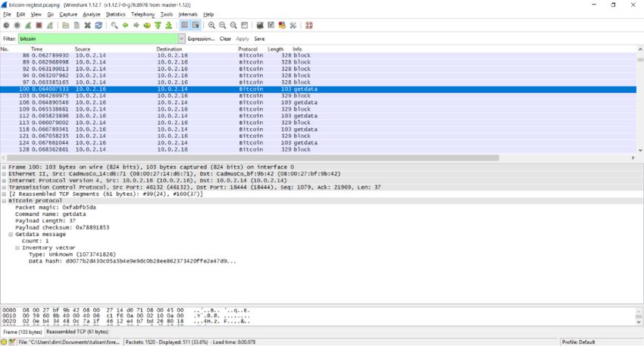The width and height of the screenshot is (644, 346).
Task: Open a capture file icon
Action: [65, 26]
